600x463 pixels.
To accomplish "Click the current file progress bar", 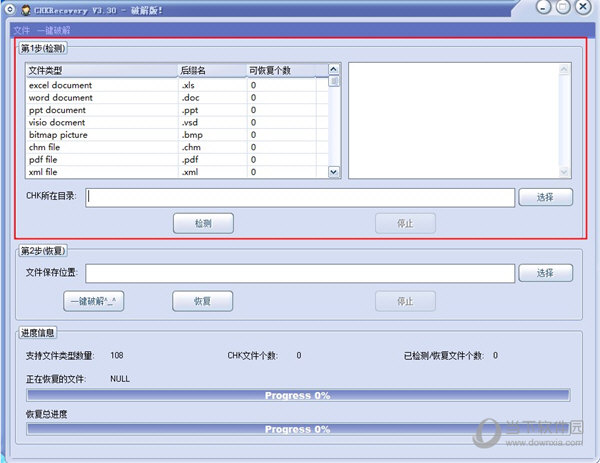I will tap(298, 395).
